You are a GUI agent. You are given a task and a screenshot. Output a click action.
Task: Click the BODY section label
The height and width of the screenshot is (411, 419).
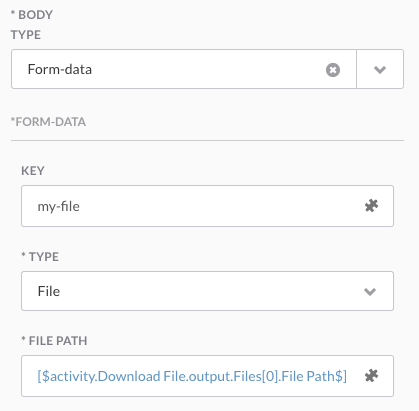click(35, 15)
